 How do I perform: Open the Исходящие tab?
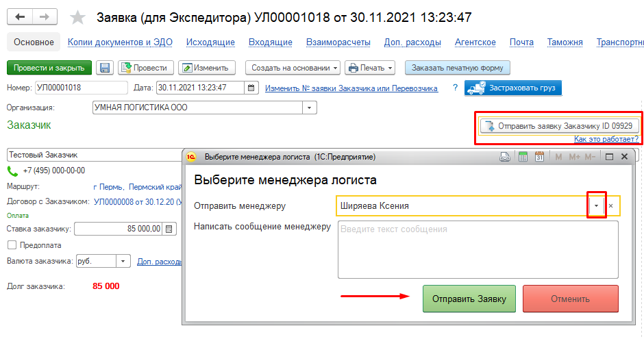(210, 42)
